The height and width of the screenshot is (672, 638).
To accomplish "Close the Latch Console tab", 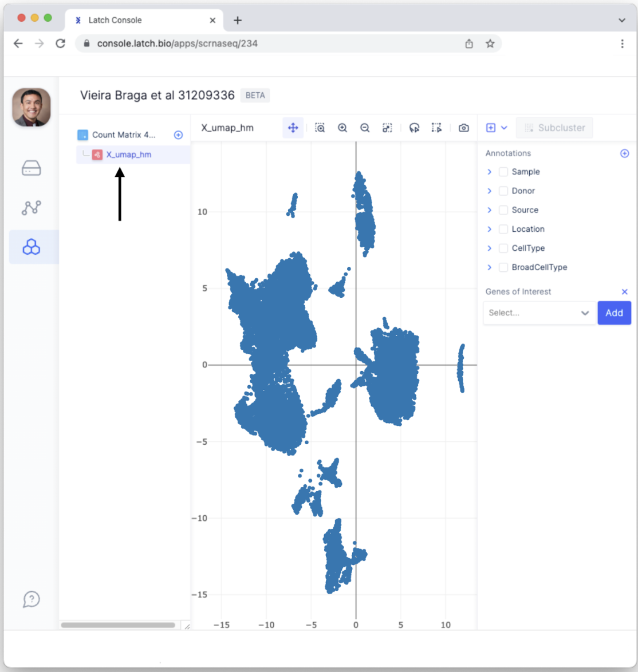I will point(212,20).
